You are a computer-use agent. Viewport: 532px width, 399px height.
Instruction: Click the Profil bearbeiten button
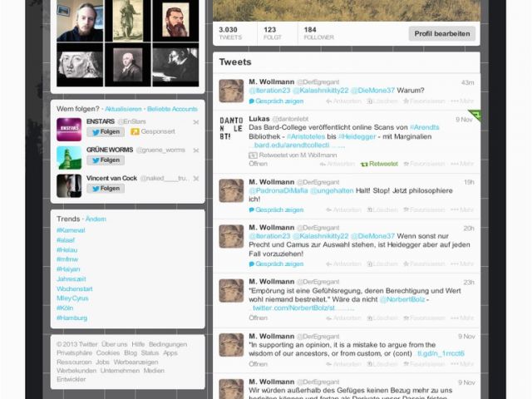[441, 33]
